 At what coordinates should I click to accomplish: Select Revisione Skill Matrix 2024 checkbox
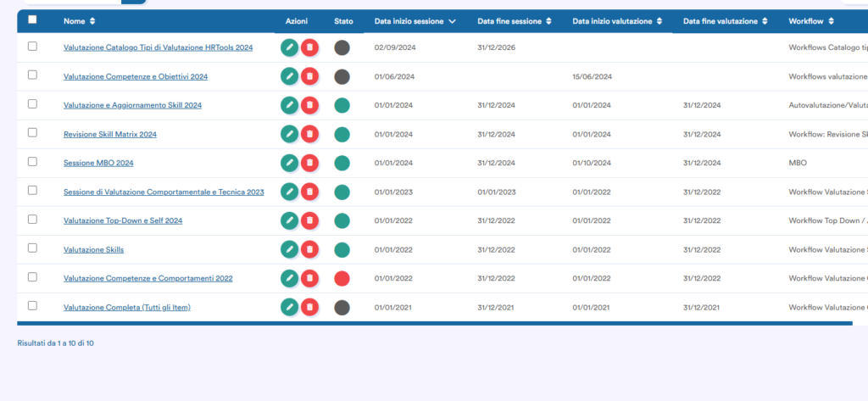33,132
